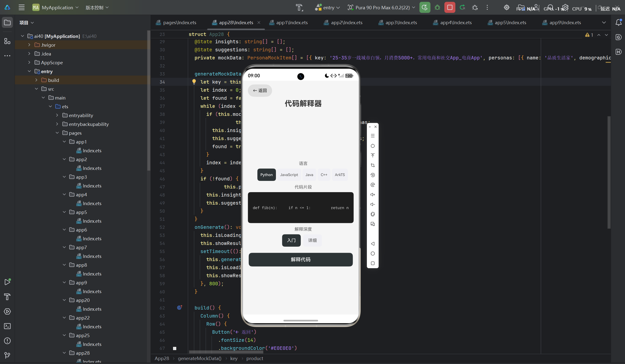This screenshot has width=625, height=364.
Task: Stop the running application
Action: click(x=450, y=7)
